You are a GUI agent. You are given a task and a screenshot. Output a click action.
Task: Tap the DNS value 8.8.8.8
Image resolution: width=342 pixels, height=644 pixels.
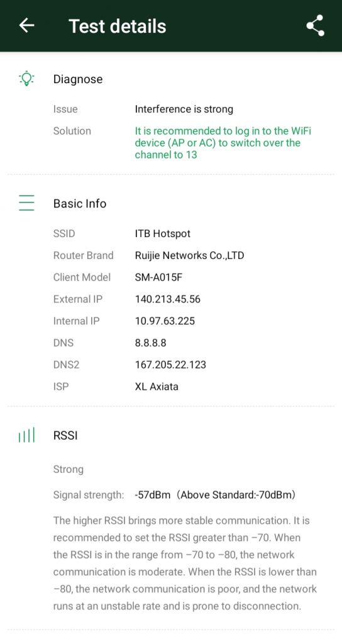[151, 343]
